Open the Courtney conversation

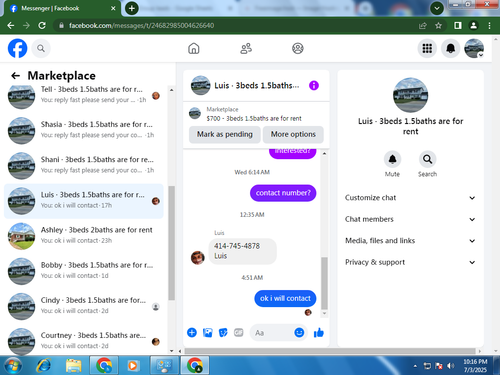point(84,341)
